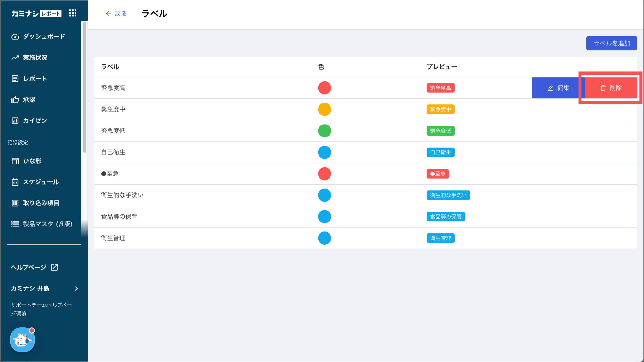Open ひな形 in the sidebar
The image size is (644, 362).
coord(32,161)
